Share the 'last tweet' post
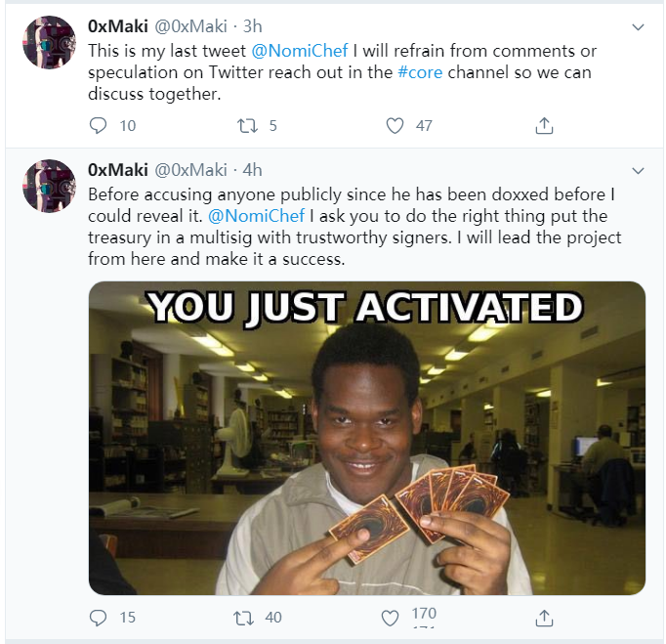 click(545, 125)
